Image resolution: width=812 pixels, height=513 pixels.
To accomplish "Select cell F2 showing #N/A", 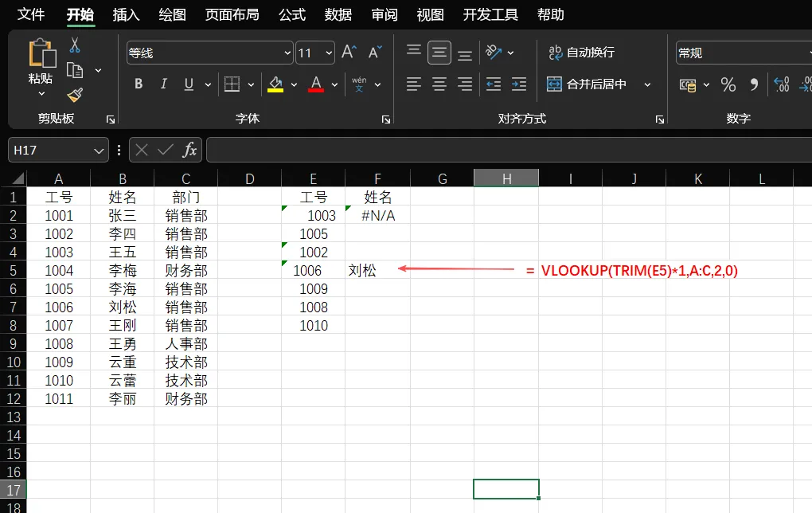I will [377, 216].
